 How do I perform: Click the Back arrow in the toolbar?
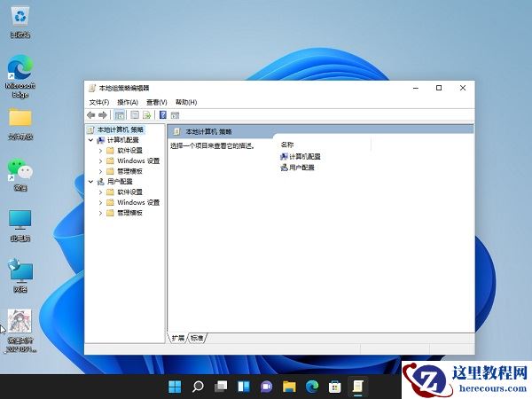coord(91,115)
